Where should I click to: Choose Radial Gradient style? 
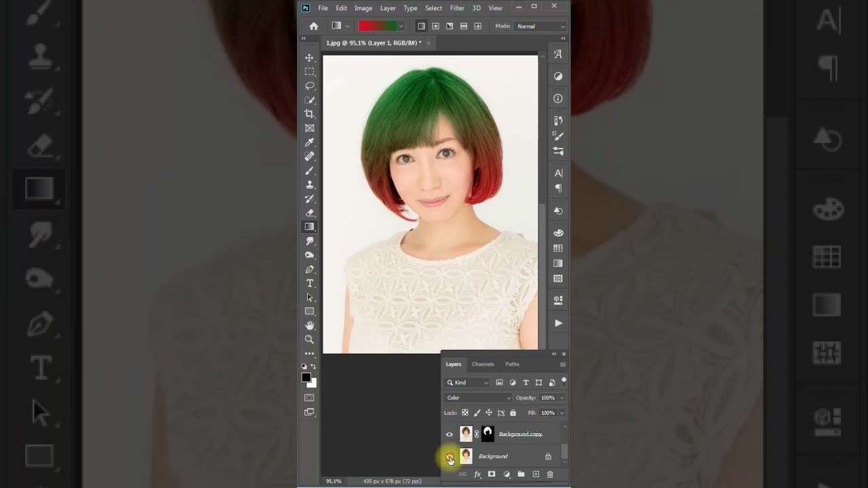435,26
